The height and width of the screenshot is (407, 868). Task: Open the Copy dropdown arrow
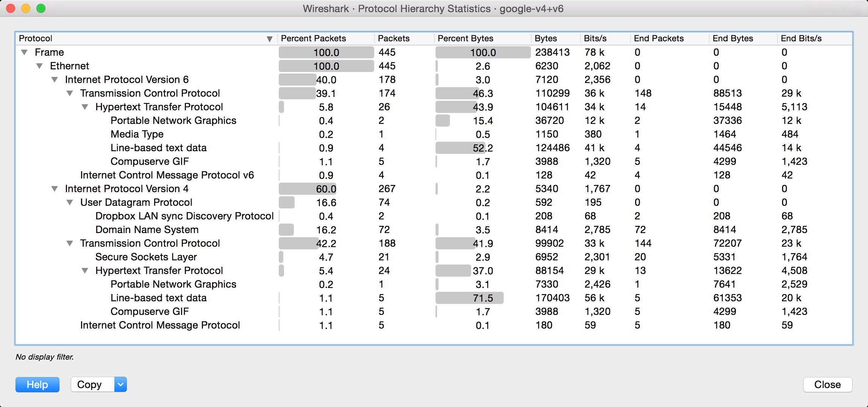(120, 385)
